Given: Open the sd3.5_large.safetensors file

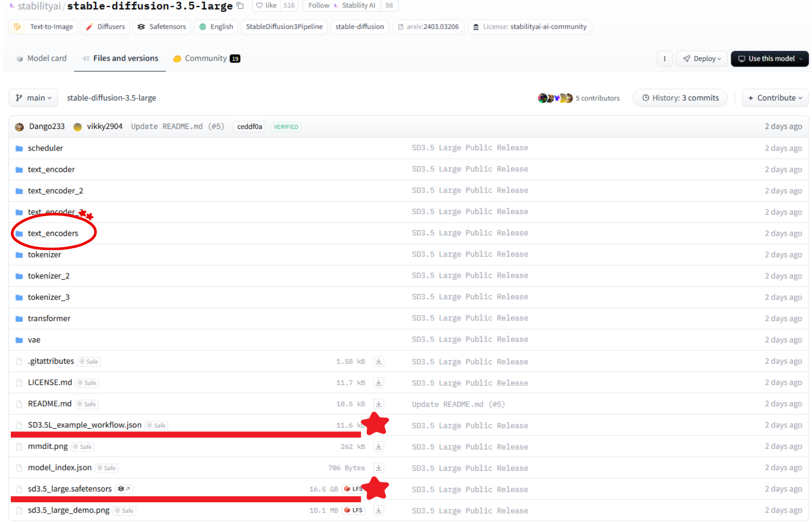Looking at the screenshot, I should (70, 488).
